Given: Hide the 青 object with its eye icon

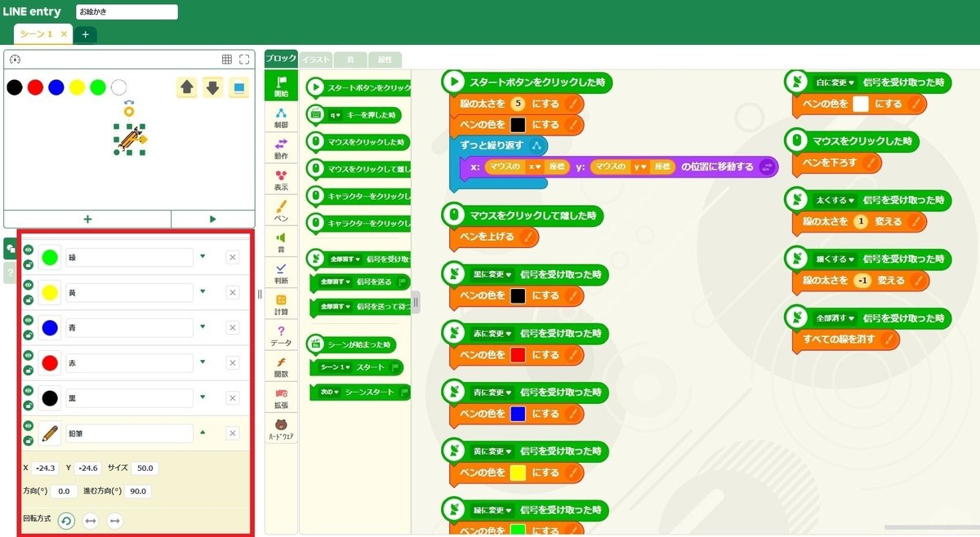Looking at the screenshot, I should click(28, 321).
